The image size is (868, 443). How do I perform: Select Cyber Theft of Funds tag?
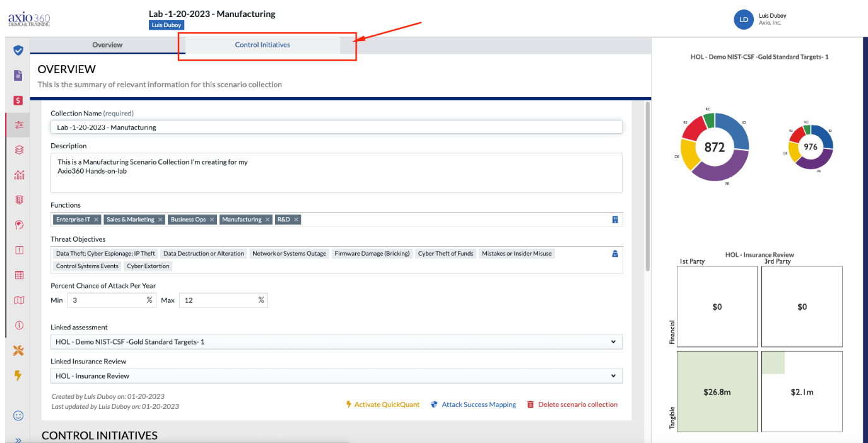coord(445,254)
